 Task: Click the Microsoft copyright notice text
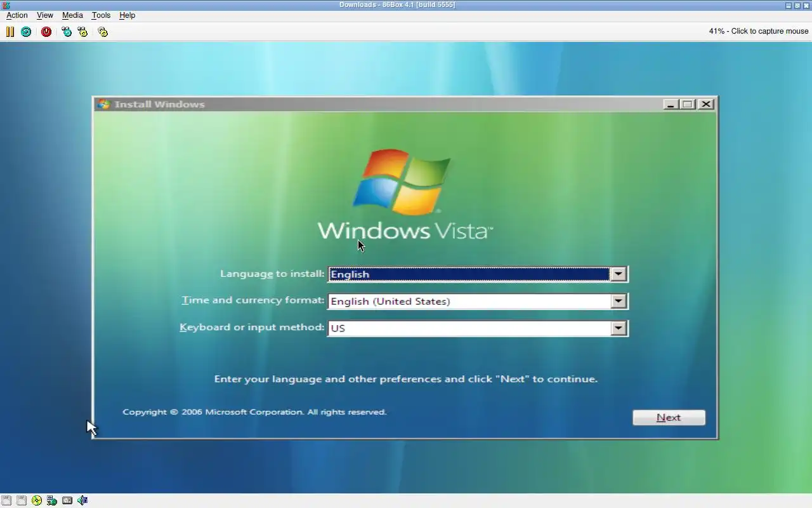254,412
